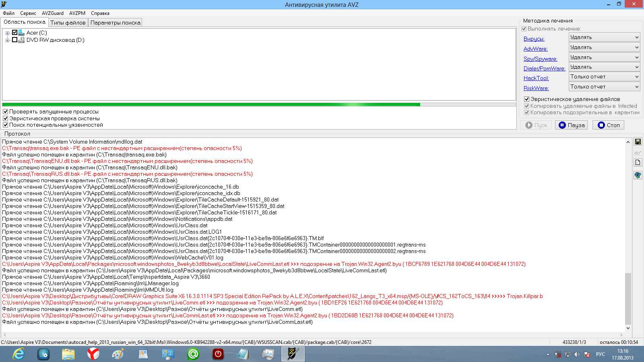
Task: Uncheck the Acer (C:) drive checkbox
Action: tap(15, 33)
